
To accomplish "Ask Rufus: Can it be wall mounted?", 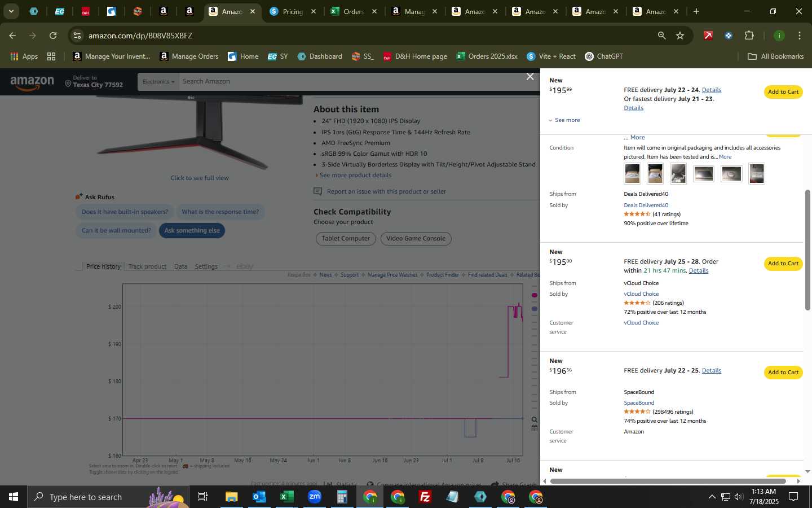I will [x=116, y=230].
